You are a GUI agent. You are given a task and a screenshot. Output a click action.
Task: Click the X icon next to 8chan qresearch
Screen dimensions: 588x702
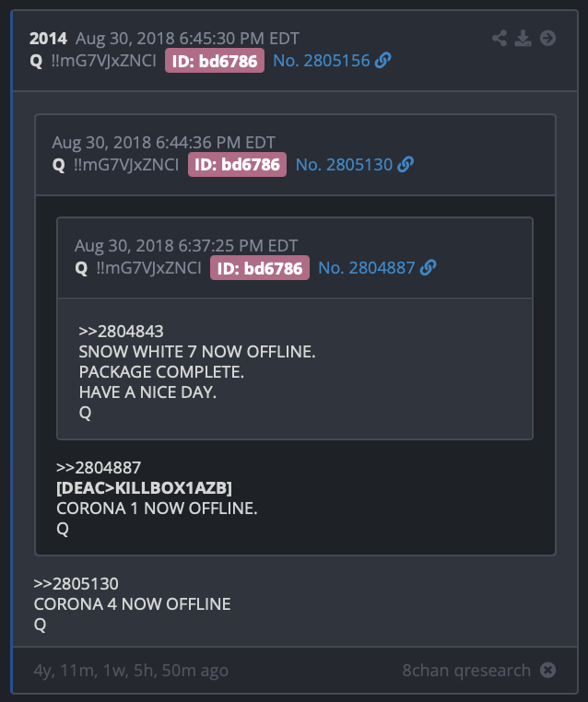[547, 670]
